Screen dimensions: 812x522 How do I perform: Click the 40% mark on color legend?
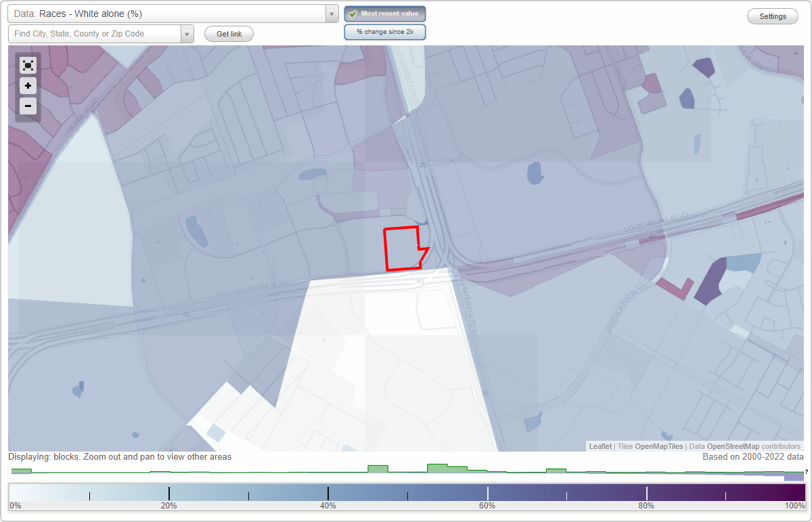328,506
